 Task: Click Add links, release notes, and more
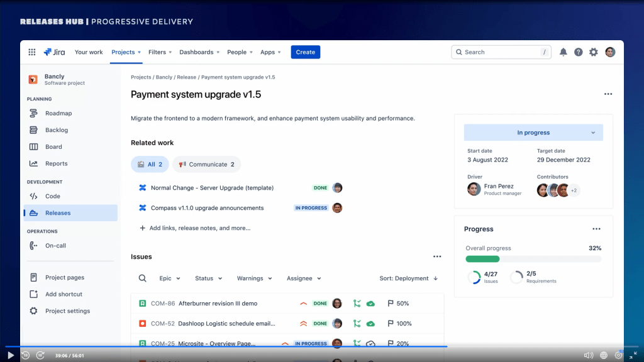pos(199,228)
